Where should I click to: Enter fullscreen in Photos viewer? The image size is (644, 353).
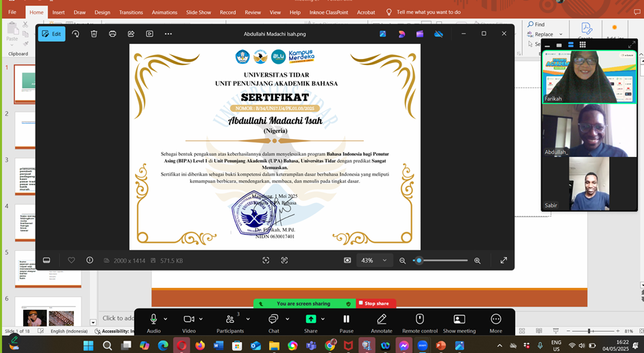[x=504, y=260]
